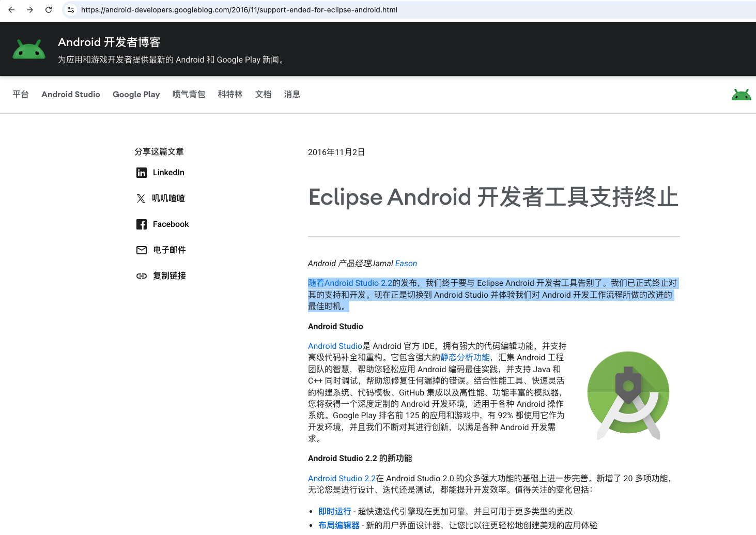Viewport: 756px width, 535px height.
Task: Open Android Studio link in second paragraph
Action: coord(335,346)
